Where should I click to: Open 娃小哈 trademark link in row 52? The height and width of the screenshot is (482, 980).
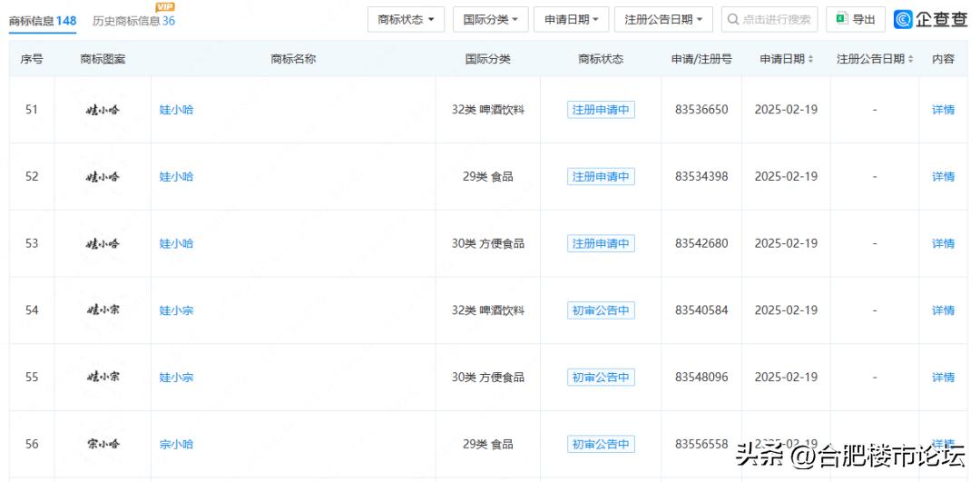(x=176, y=177)
